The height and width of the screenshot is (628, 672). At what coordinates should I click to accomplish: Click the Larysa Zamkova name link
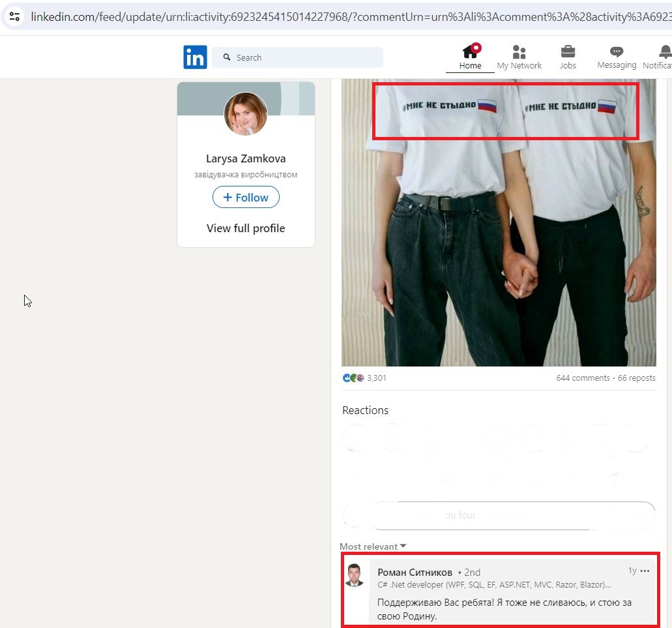[246, 158]
